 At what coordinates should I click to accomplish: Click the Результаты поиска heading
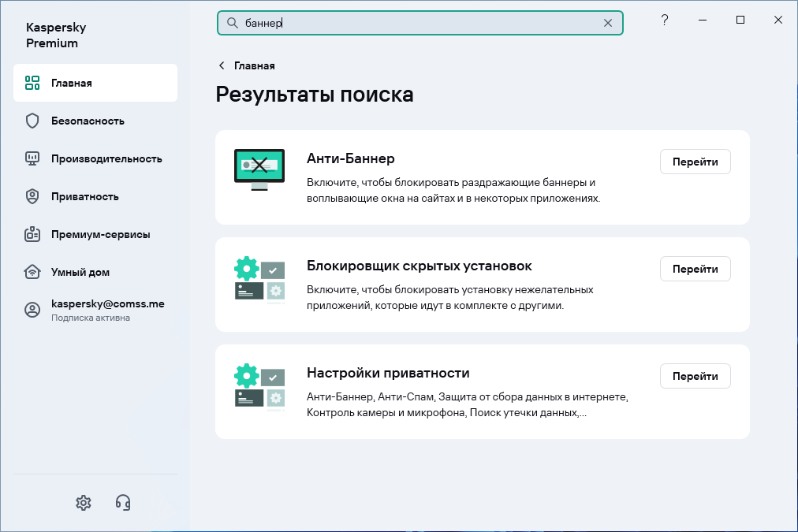(x=315, y=95)
